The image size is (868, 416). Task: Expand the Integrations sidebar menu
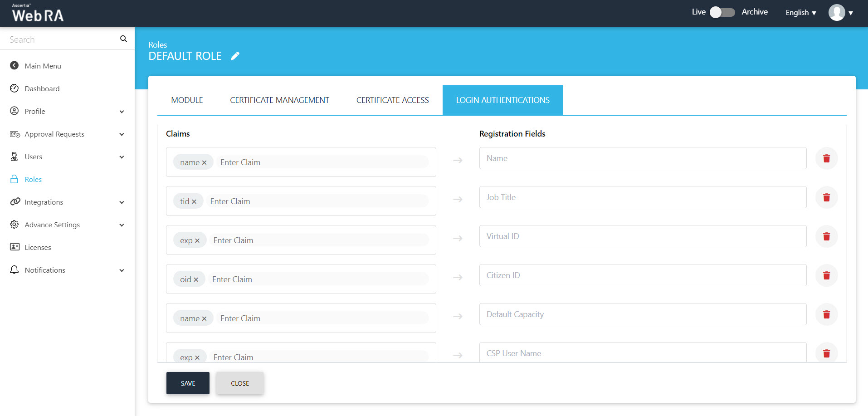(x=122, y=202)
